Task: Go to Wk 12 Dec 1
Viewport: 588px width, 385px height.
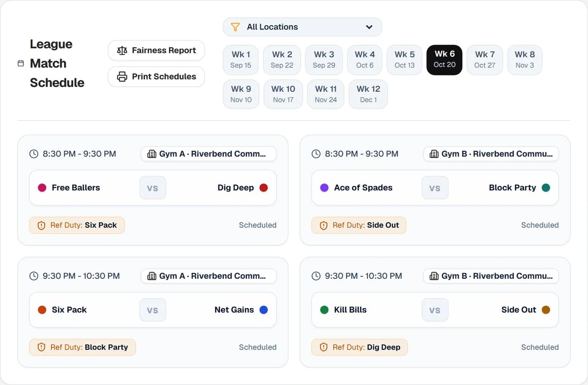Action: (x=368, y=94)
